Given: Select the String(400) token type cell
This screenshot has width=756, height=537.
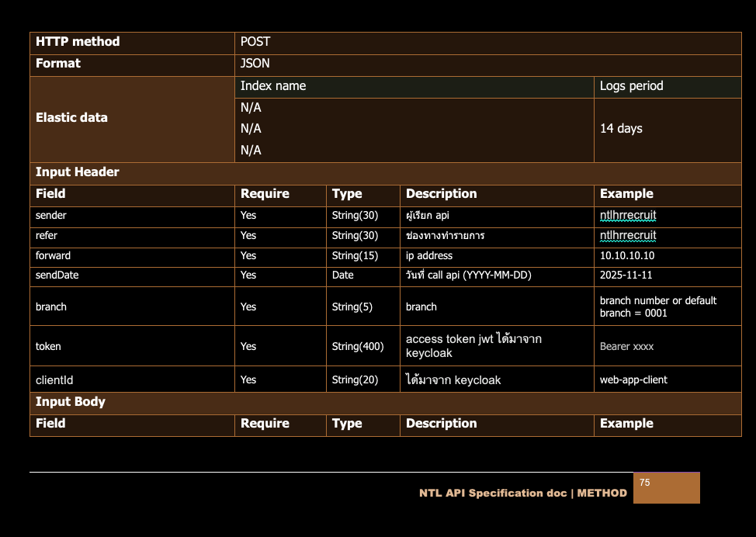Looking at the screenshot, I should tap(358, 347).
